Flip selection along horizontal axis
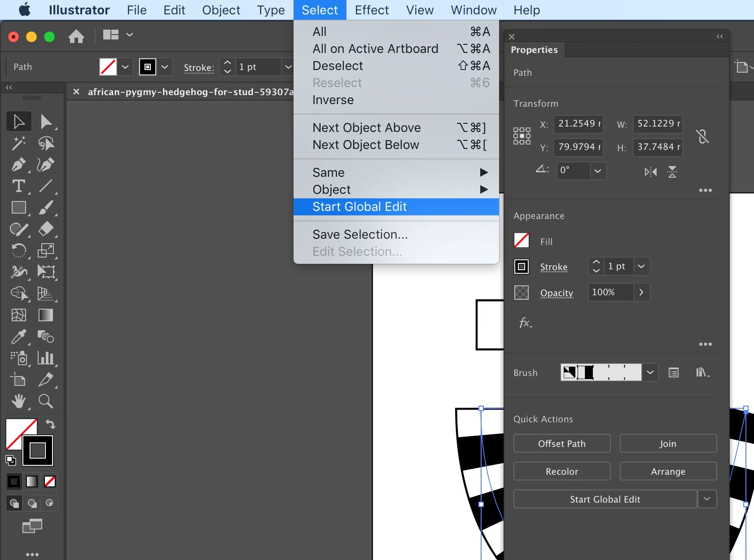Screen dimensions: 754x560 point(650,172)
